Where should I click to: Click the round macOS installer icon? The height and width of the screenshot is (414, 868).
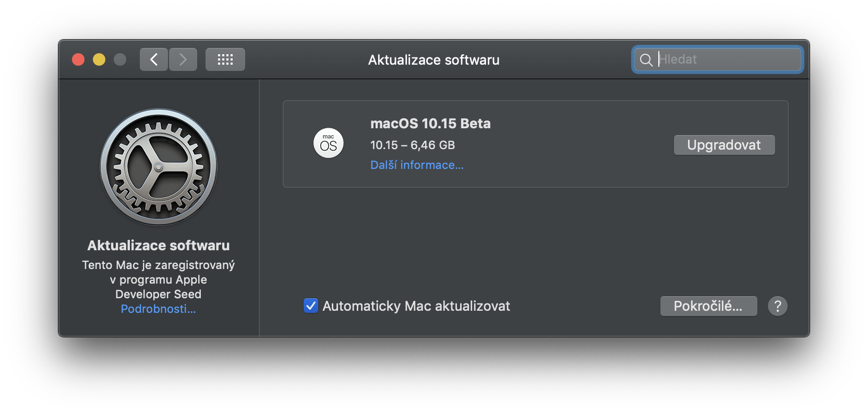[x=329, y=143]
